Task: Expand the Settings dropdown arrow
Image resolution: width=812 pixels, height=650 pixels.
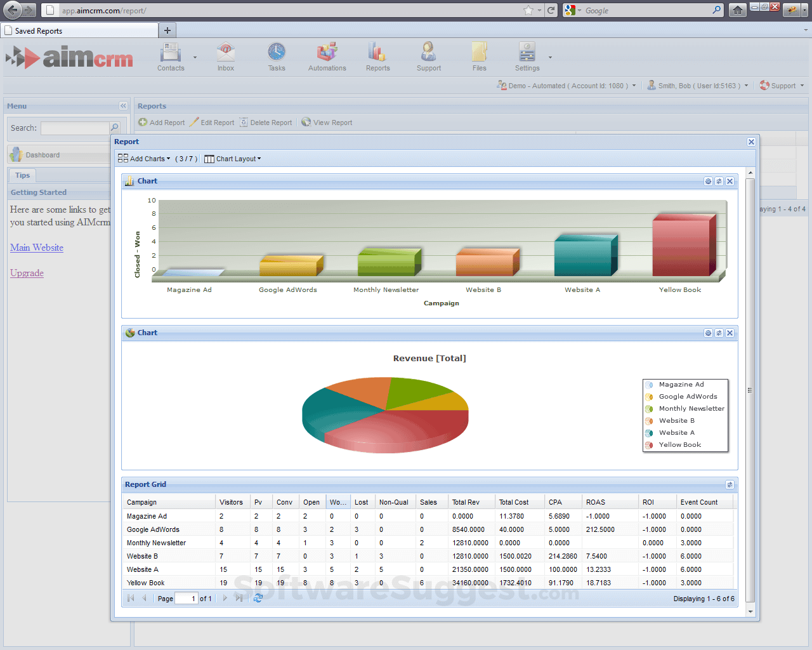Action: (x=549, y=56)
